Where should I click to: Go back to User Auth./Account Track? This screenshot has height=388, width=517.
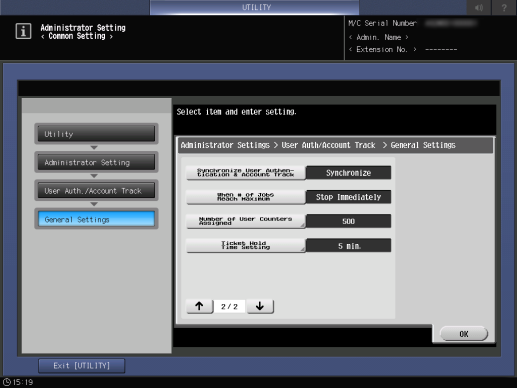96,191
